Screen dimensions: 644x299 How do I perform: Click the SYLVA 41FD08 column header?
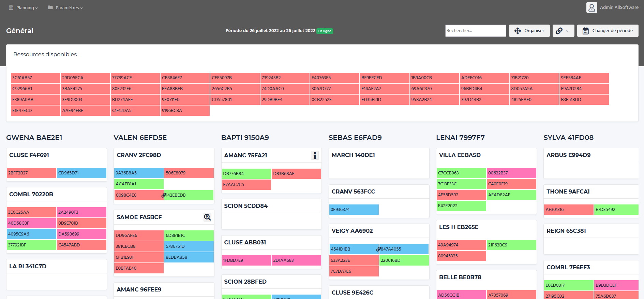(x=568, y=138)
